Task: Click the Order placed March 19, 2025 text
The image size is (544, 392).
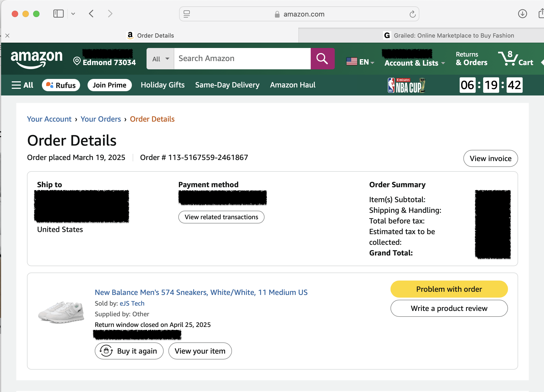Action: tap(76, 157)
